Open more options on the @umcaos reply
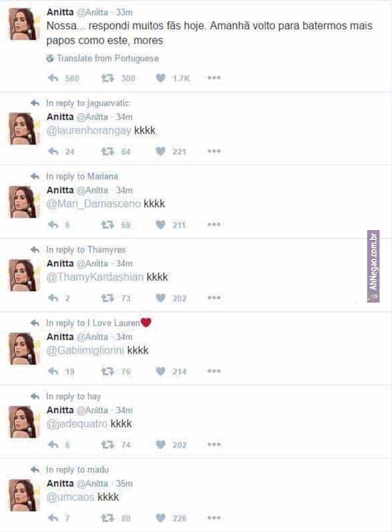This screenshot has height=532, width=392. (x=214, y=518)
